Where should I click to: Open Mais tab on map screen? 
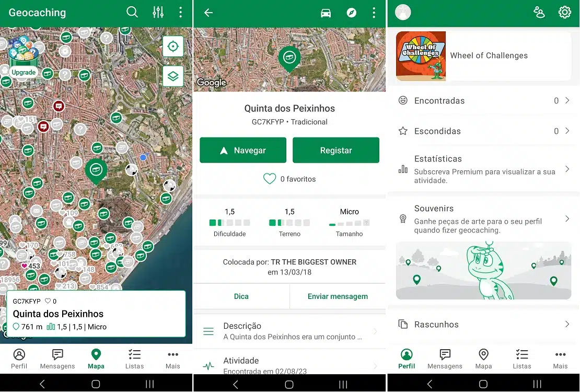click(173, 359)
